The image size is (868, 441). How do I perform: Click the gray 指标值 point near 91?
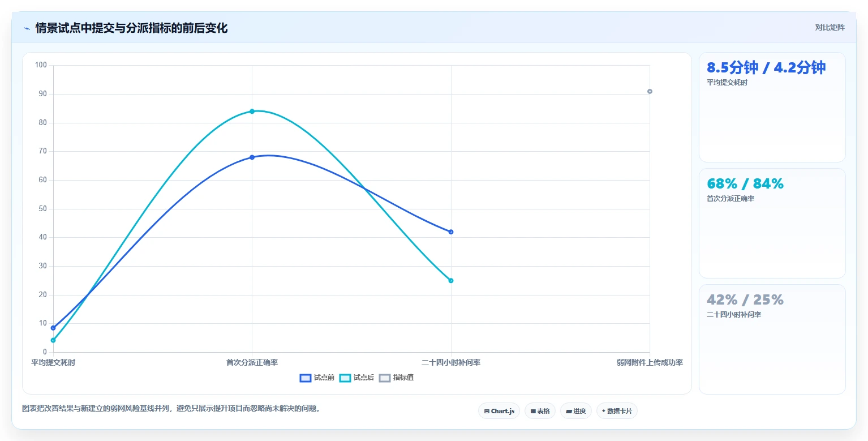(x=650, y=91)
